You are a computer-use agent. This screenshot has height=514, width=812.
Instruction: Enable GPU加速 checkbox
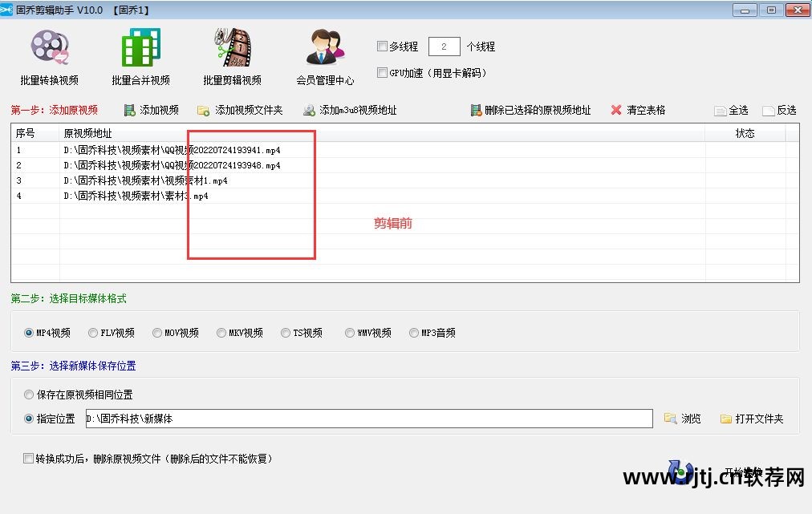(x=382, y=73)
